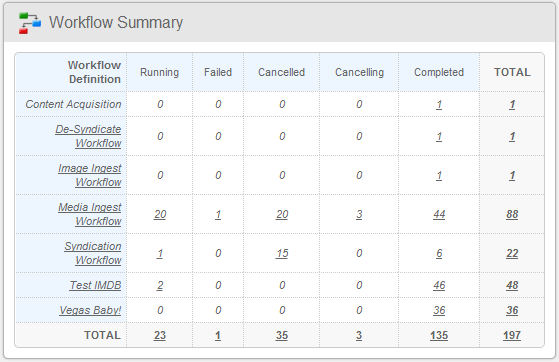Image resolution: width=559 pixels, height=362 pixels.
Task: View 3 cancelling Media Ingest workflows
Action: pos(359,214)
